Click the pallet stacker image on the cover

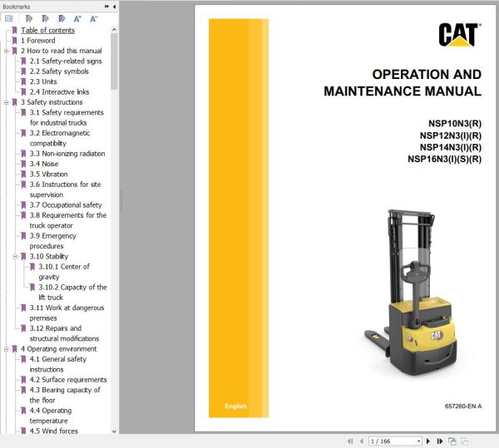point(412,292)
